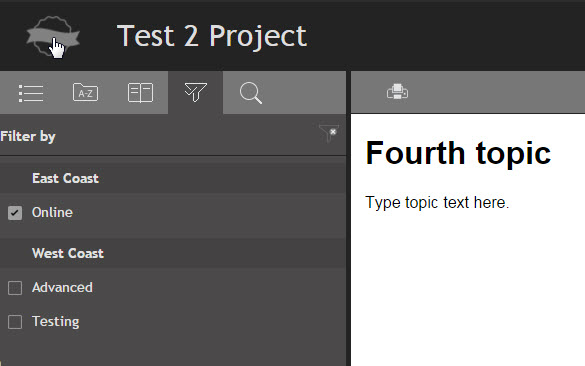Screen dimensions: 585x366
Task: Select the Online filter label
Action: (x=52, y=212)
